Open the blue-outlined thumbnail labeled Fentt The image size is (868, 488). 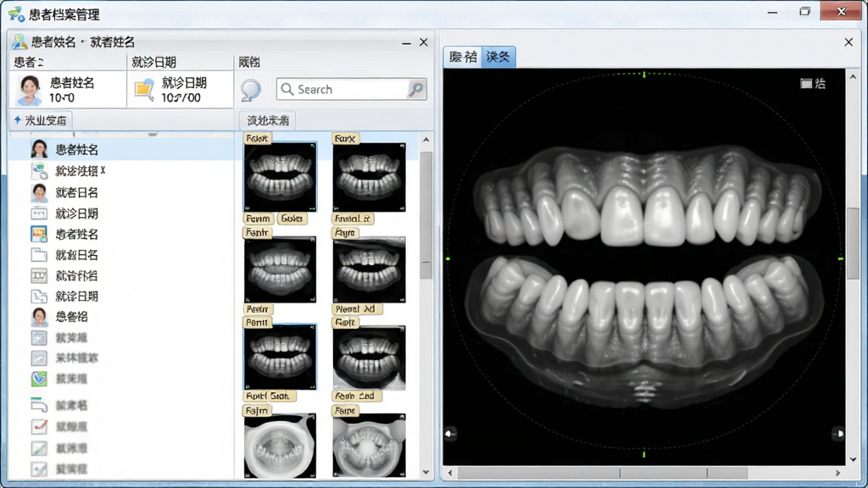coord(280,357)
